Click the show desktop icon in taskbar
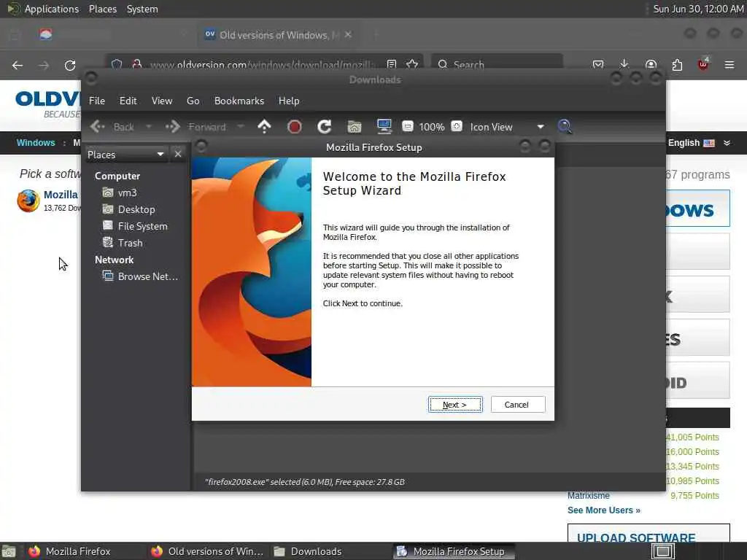 [x=9, y=552]
